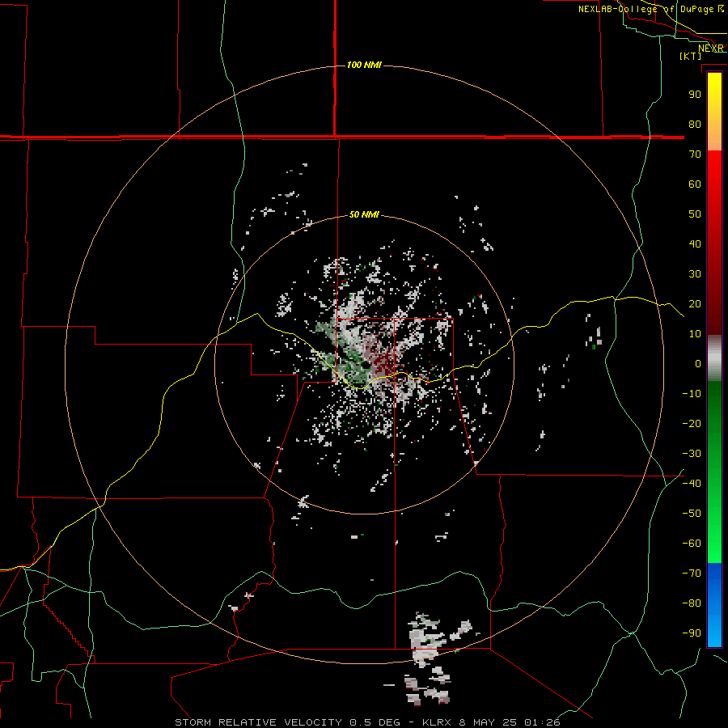728x728 pixels.
Task: Click the 50 NMI range ring label
Action: [364, 214]
